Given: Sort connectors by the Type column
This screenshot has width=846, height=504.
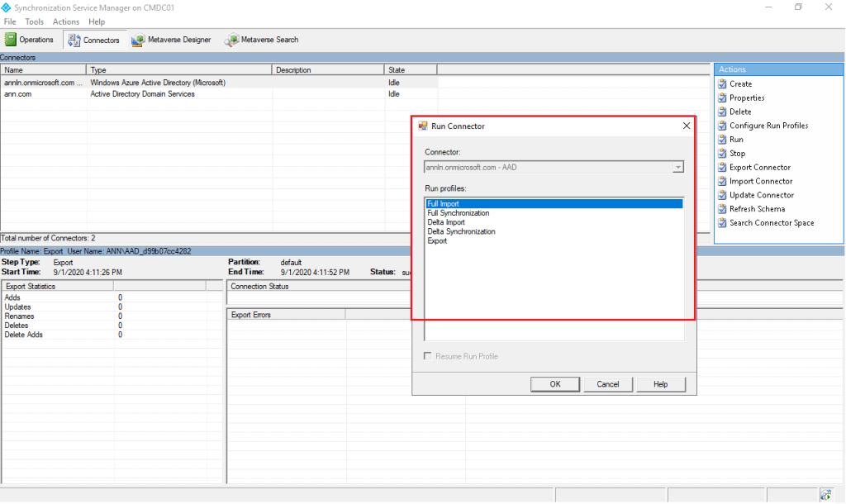Looking at the screenshot, I should pos(179,70).
